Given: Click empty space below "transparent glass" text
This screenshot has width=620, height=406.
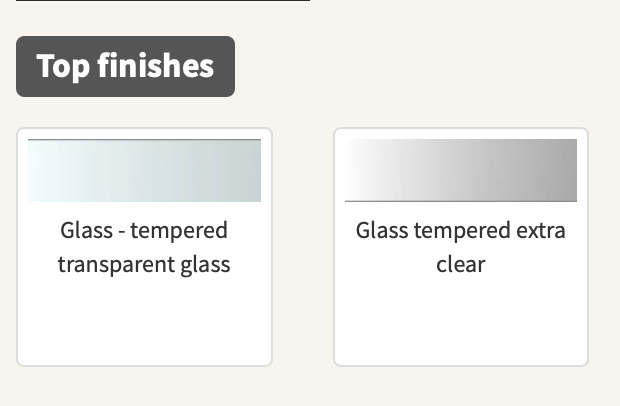Looking at the screenshot, I should [x=144, y=320].
